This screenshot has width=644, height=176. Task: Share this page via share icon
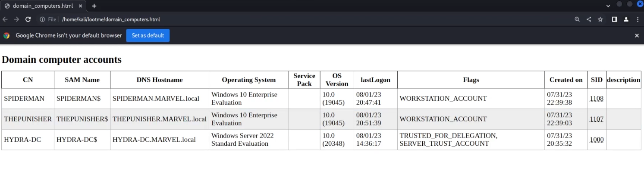[589, 19]
